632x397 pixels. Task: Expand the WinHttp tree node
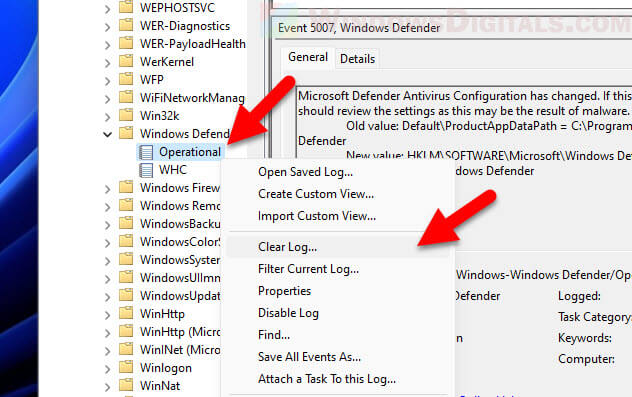tap(107, 315)
